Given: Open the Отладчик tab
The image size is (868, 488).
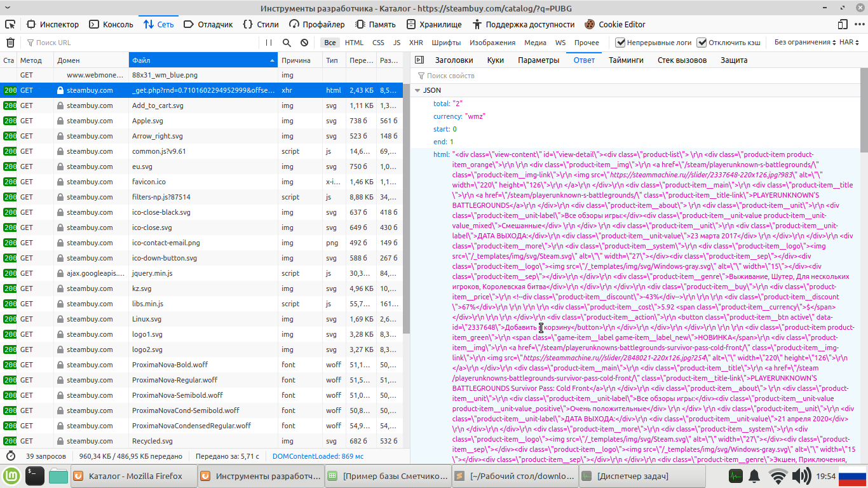Looking at the screenshot, I should (208, 24).
